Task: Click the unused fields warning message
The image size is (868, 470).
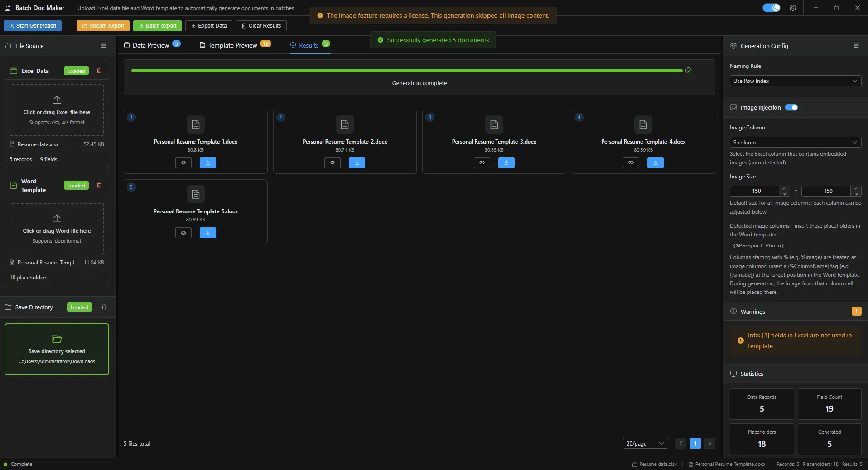Action: tap(795, 341)
